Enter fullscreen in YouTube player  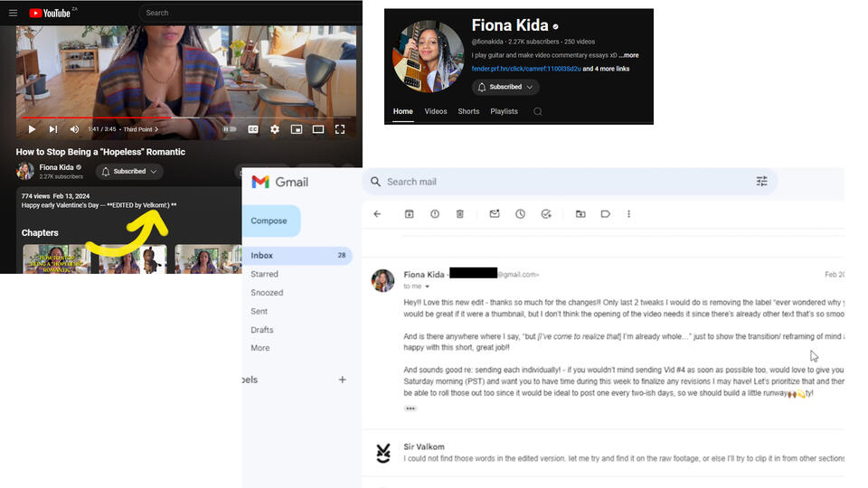(340, 129)
